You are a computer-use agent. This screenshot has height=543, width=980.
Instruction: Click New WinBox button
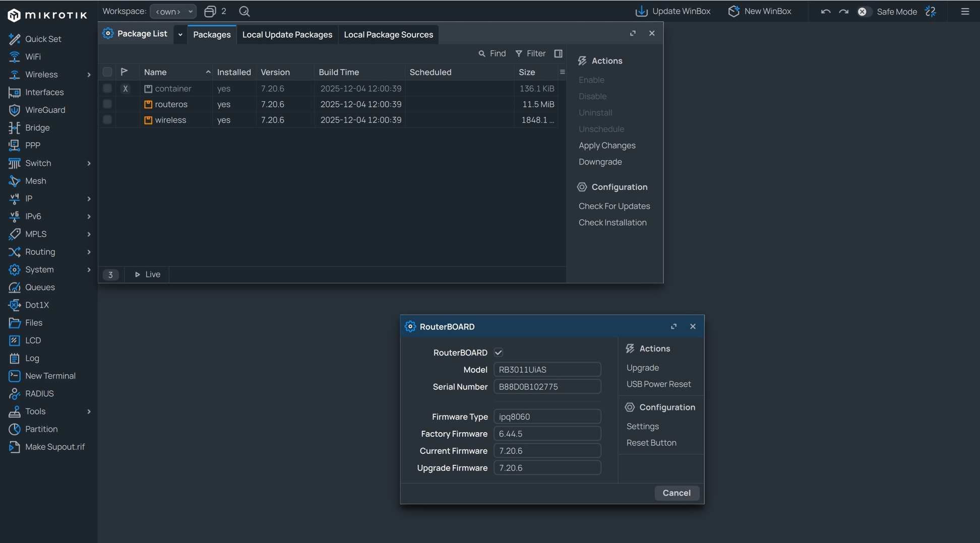click(760, 11)
